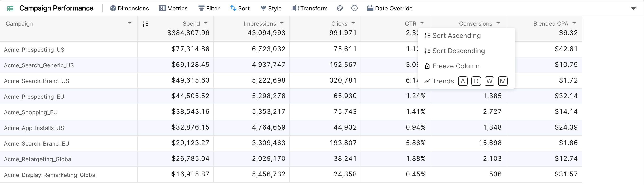644x185 pixels.
Task: Open the color palette icon
Action: coord(340,8)
